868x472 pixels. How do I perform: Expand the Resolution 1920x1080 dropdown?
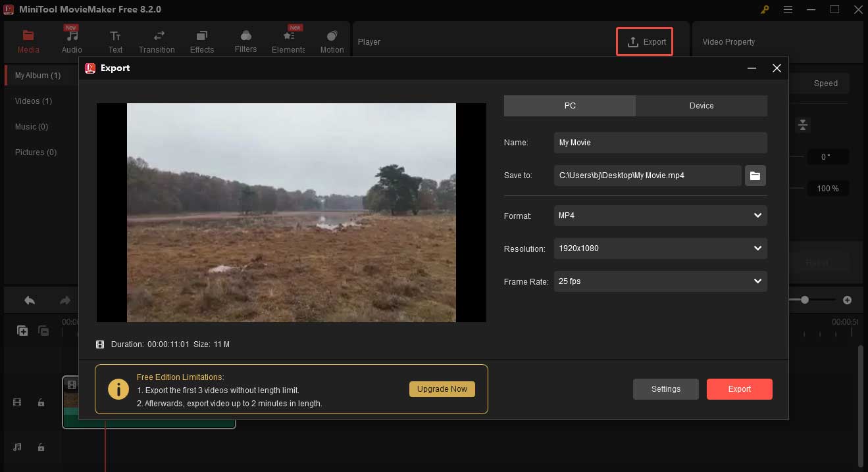coord(661,248)
